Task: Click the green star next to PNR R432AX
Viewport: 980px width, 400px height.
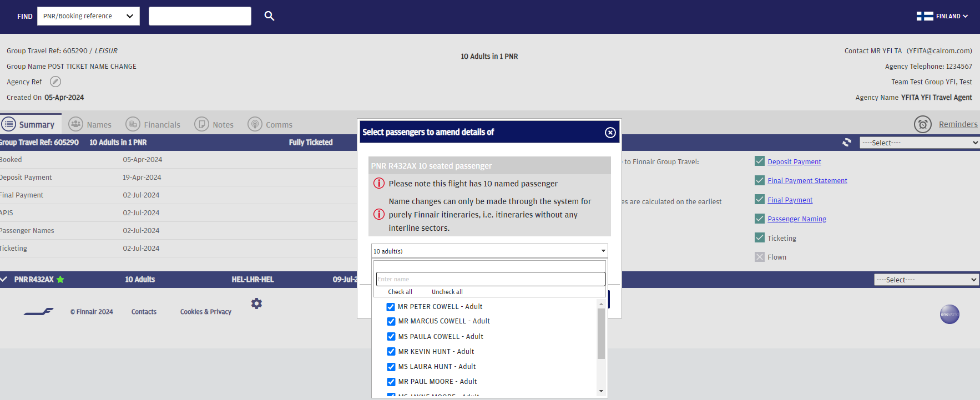Action: point(60,280)
